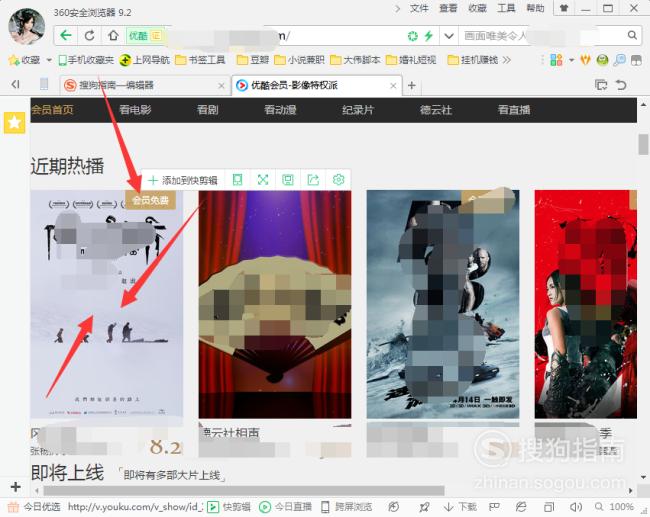Go to 纪录片 in the navigation bar
650x517 pixels.
pyautogui.click(x=358, y=110)
